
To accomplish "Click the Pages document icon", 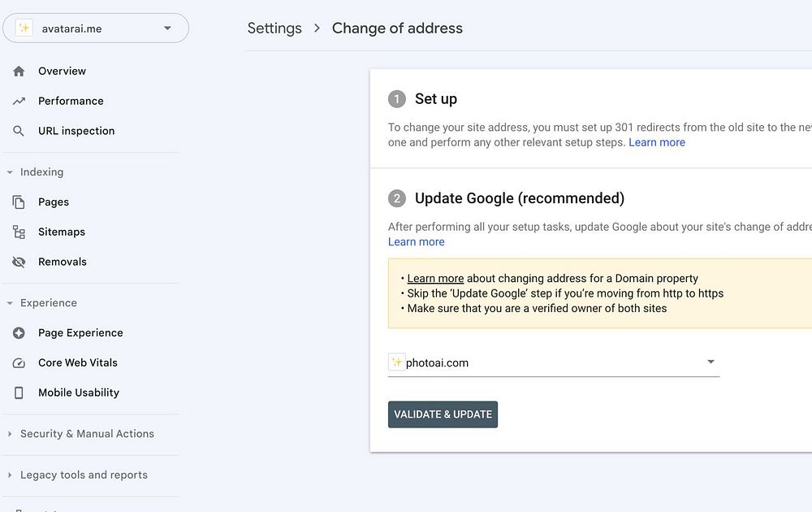I will tap(19, 202).
